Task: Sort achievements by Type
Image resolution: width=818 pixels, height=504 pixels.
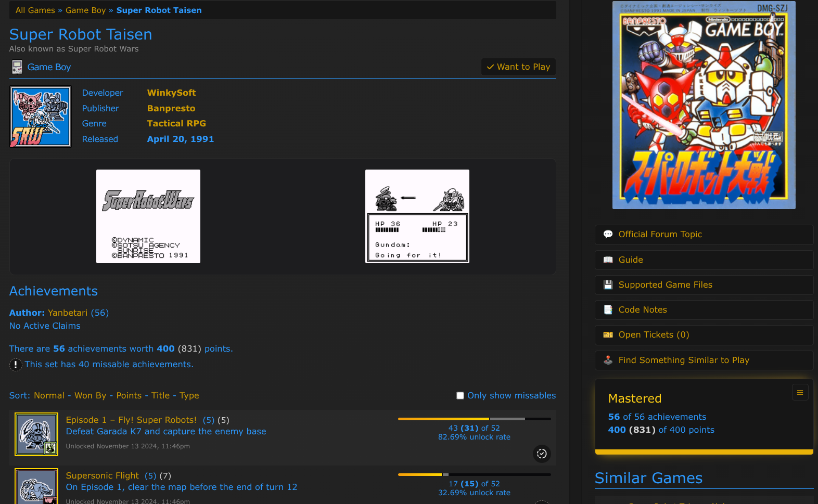Action: 189,396
